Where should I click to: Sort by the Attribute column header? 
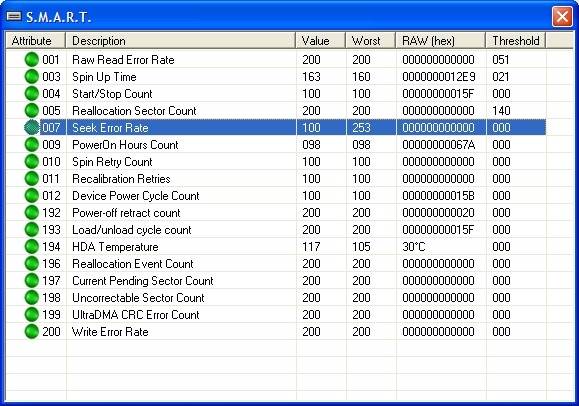click(x=36, y=40)
